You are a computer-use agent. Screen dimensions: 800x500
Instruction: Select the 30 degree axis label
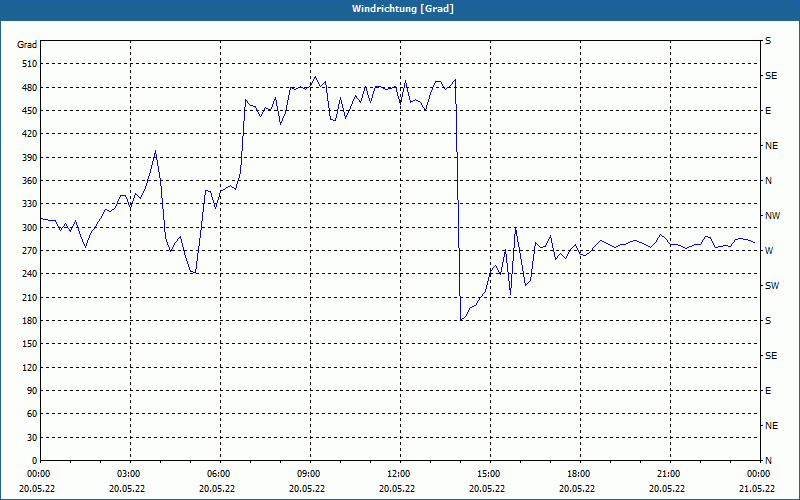[32, 438]
